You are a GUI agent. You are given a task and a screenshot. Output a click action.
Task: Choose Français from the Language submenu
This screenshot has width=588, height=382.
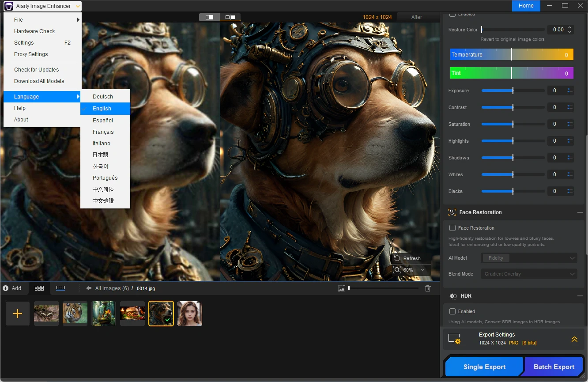103,132
